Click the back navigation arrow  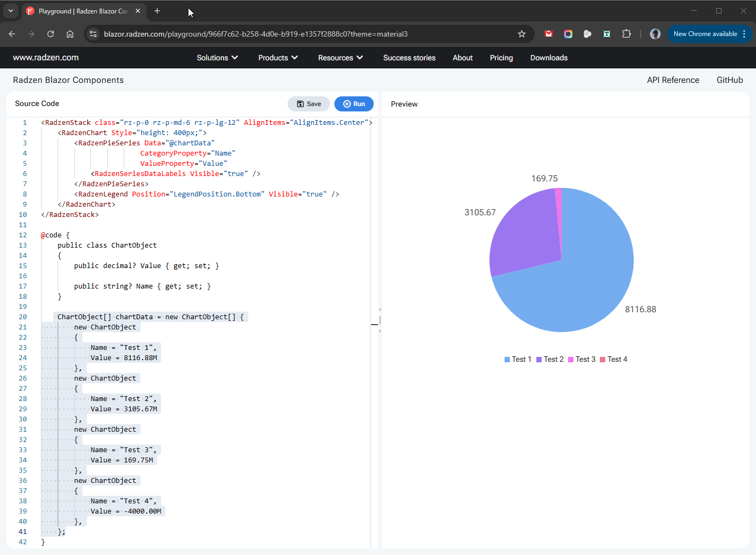(12, 34)
